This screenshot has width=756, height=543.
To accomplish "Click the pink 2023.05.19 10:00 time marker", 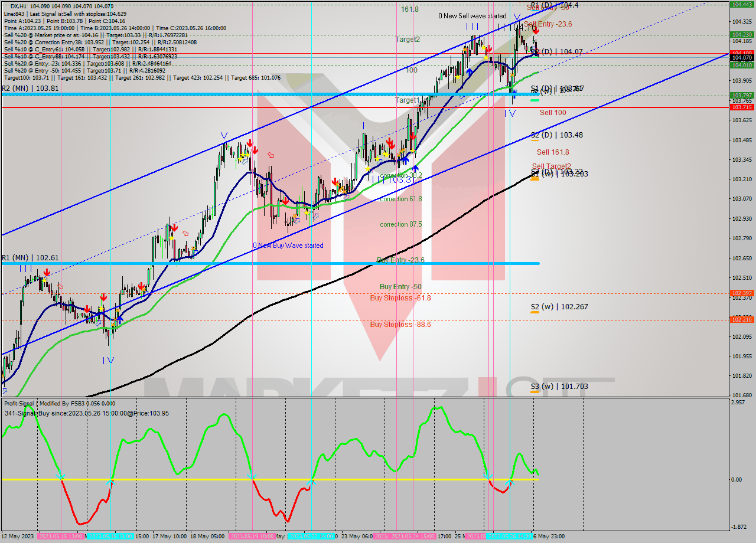I will [252, 537].
